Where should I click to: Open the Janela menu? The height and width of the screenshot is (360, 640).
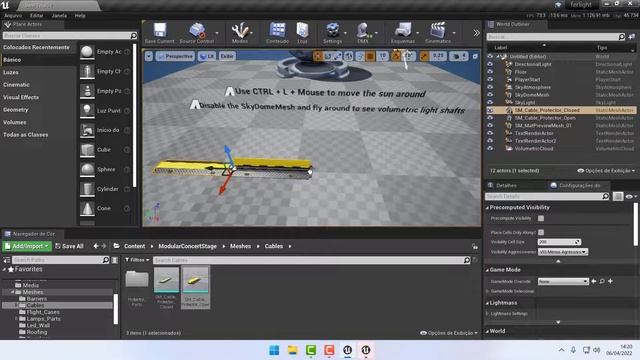[x=59, y=16]
